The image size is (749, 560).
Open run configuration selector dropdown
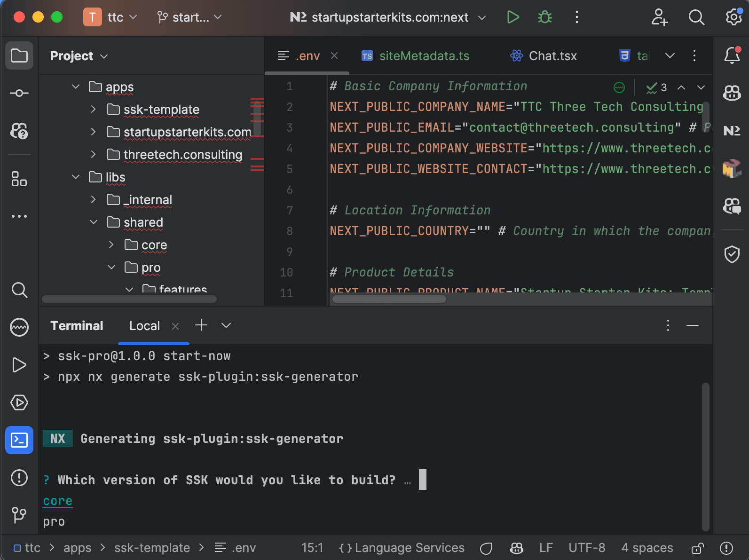click(388, 17)
